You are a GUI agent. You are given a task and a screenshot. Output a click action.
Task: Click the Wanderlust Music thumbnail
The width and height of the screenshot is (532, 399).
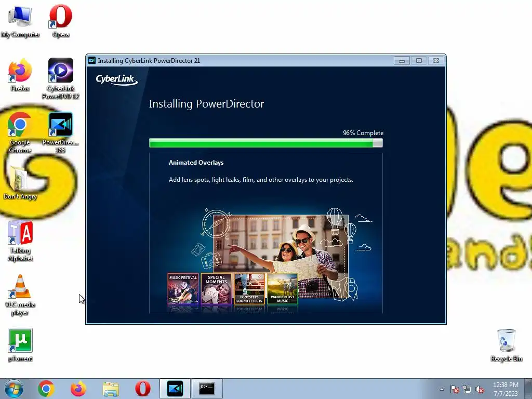coord(283,289)
